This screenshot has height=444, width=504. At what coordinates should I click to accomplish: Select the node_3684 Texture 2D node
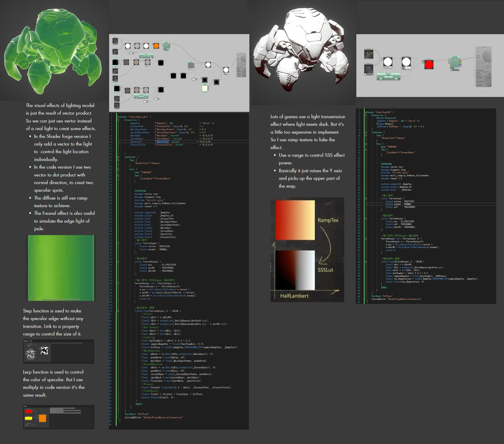pyautogui.click(x=455, y=63)
